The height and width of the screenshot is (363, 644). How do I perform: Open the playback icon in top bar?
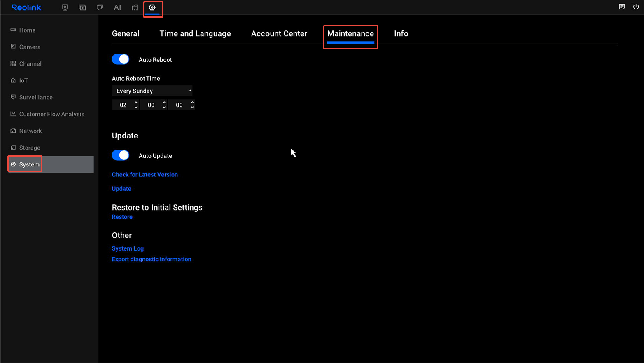click(x=82, y=7)
